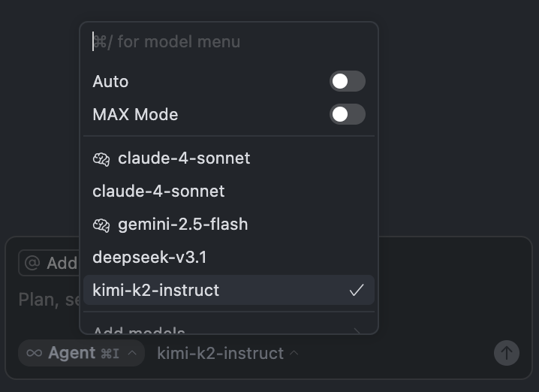Select kimi-k2-instruct in the model list
The image size is (539, 392).
click(x=229, y=290)
